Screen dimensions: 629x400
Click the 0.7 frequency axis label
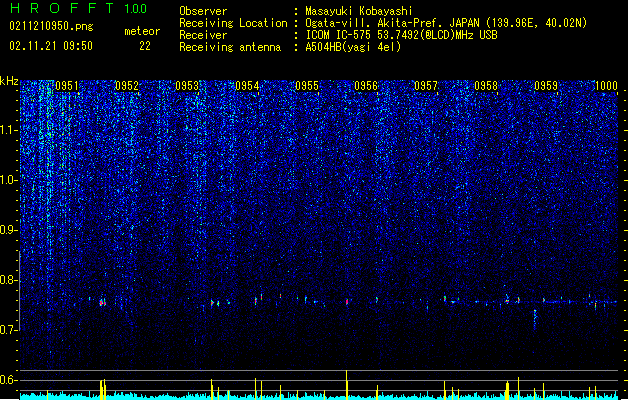pos(9,330)
